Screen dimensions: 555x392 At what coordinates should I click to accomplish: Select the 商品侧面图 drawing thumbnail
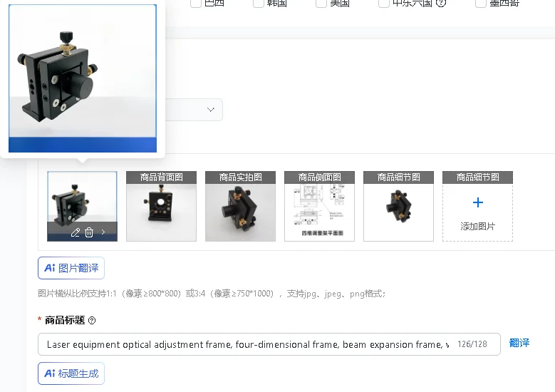click(x=320, y=207)
